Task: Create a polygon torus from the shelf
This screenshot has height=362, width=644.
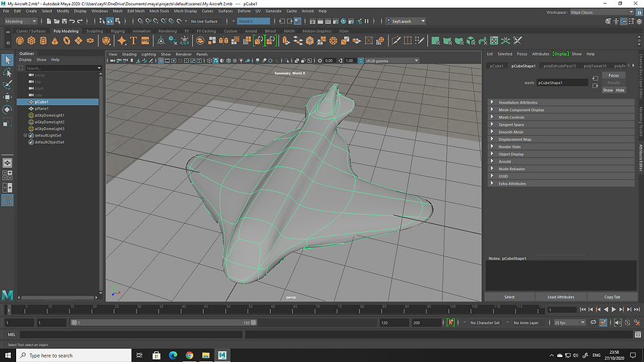Action: (x=66, y=41)
